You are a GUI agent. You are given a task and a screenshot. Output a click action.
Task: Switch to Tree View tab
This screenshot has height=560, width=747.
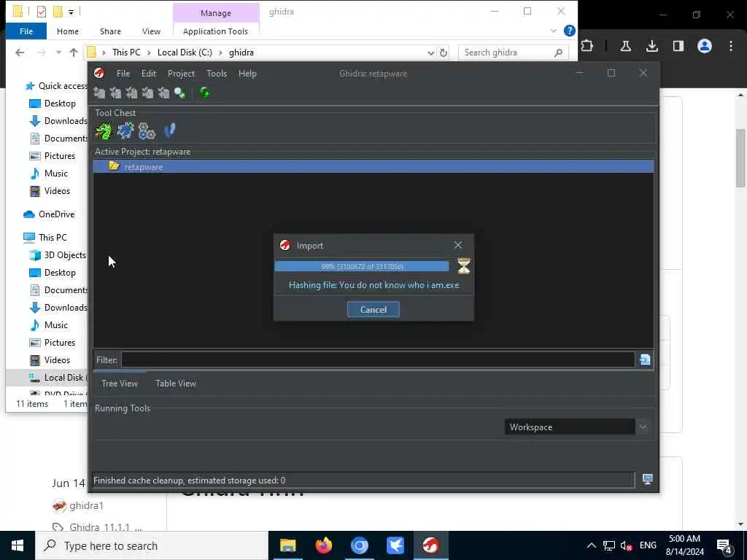point(120,384)
